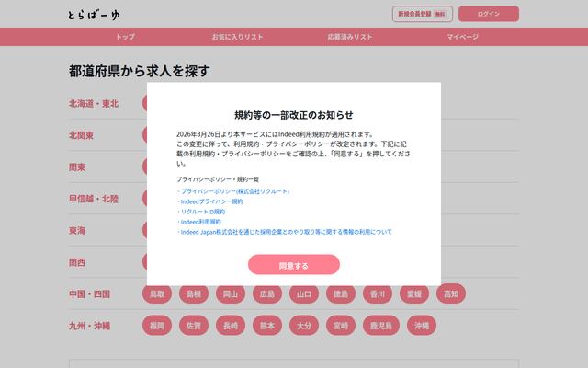Click the 都道府県から求人を探す heading
Screen dimensions: 588x368
(139, 71)
